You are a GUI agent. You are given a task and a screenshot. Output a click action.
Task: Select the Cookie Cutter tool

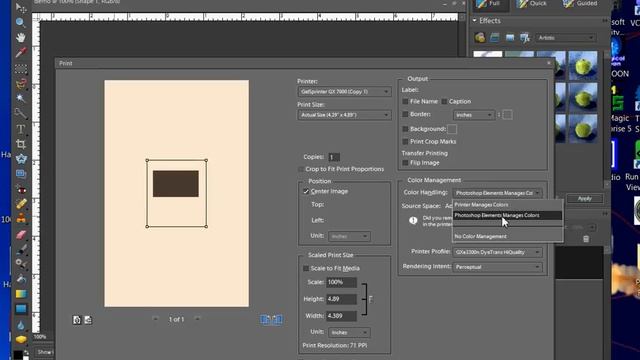pos(20,159)
